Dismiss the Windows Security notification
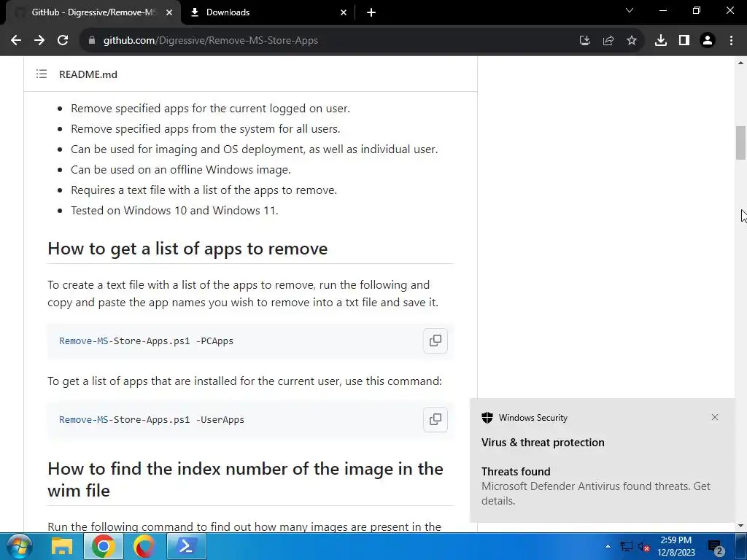Viewport: 747px width, 560px height. (x=715, y=417)
